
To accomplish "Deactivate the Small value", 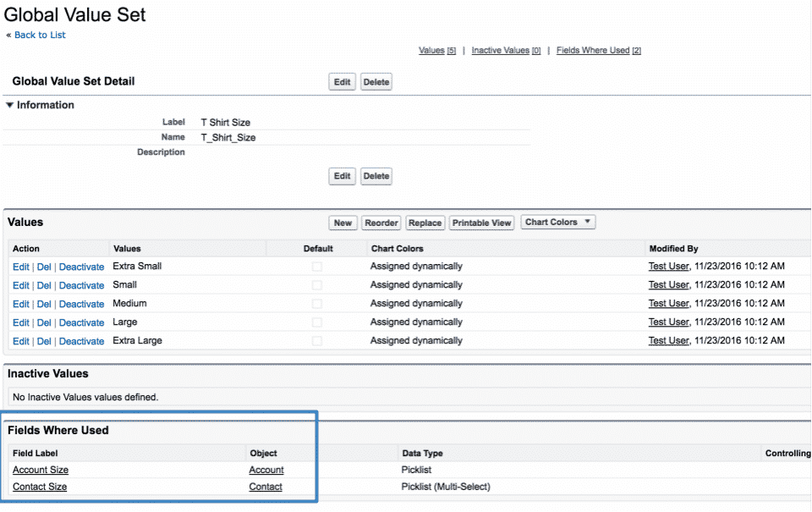I will 81,286.
